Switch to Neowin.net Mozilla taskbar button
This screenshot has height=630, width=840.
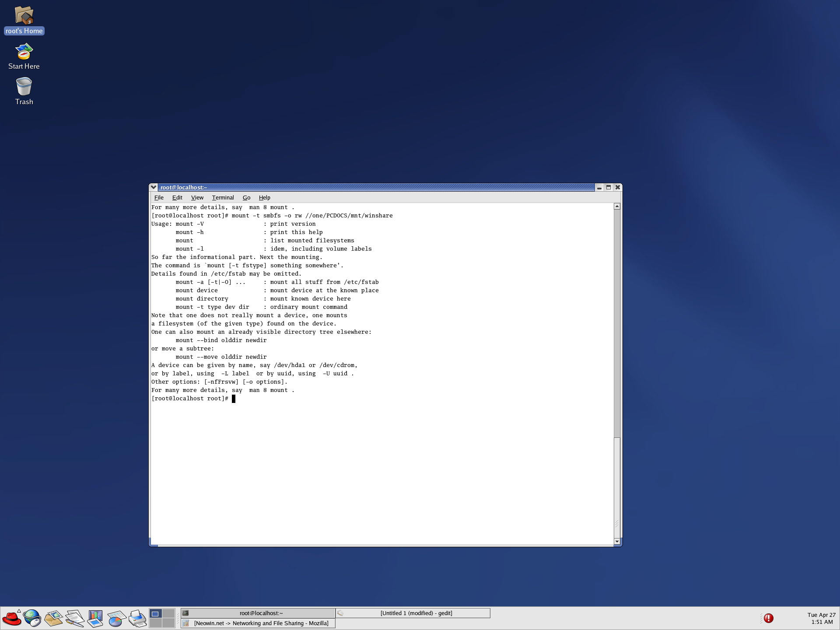click(258, 623)
